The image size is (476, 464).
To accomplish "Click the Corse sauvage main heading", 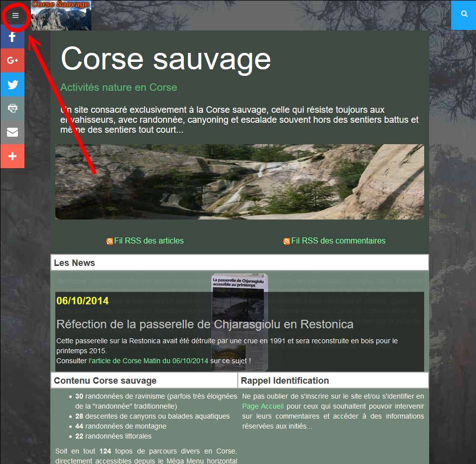I will [166, 59].
